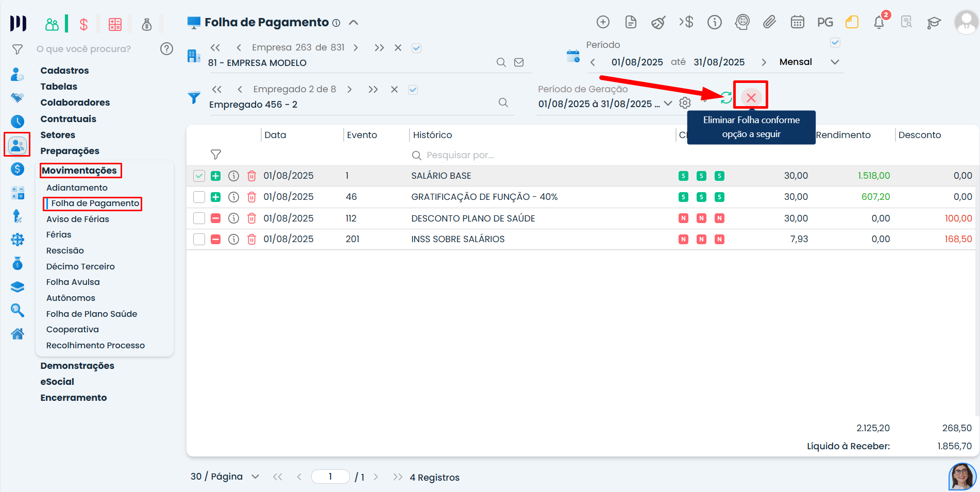Select the magnifier search icon in the sidebar

pos(18,310)
